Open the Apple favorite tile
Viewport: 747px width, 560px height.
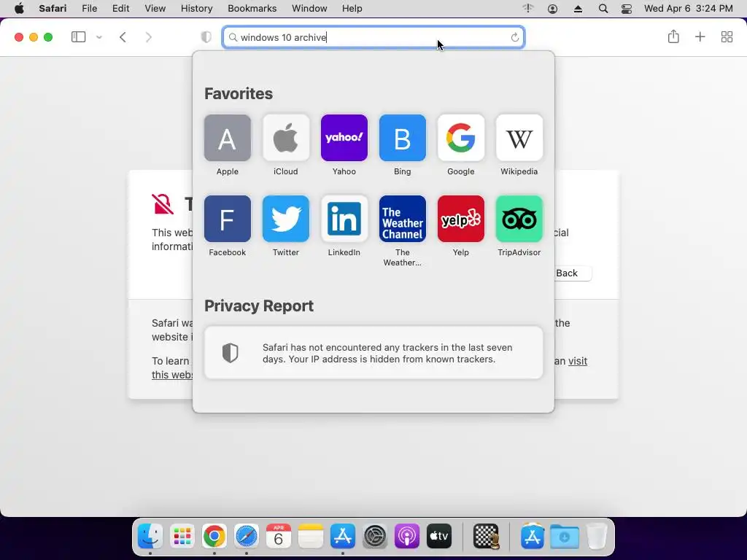coord(228,138)
